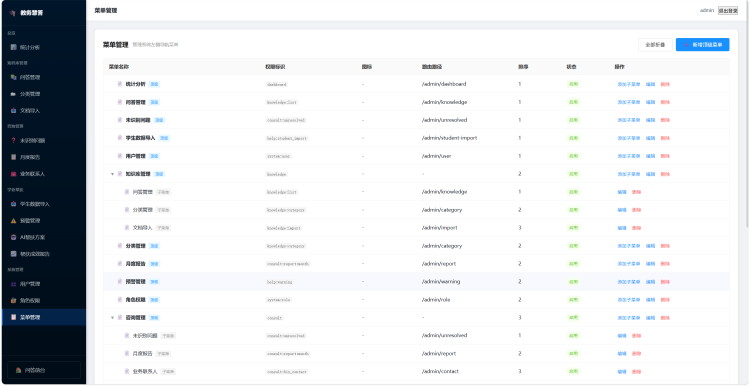This screenshot has height=386, width=750.
Task: Click the 菜单名称 column header
Action: (x=119, y=66)
